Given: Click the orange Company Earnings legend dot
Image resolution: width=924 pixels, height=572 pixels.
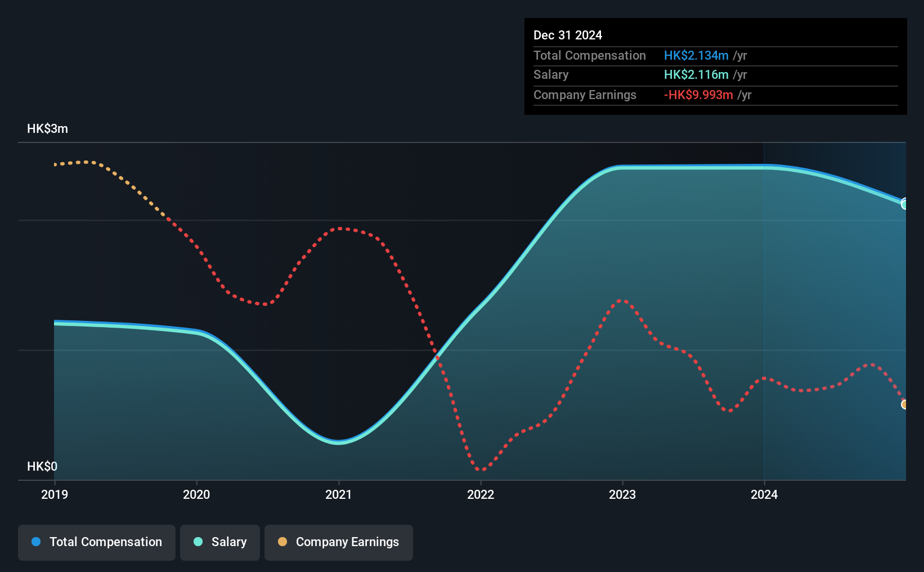Looking at the screenshot, I should click(282, 542).
